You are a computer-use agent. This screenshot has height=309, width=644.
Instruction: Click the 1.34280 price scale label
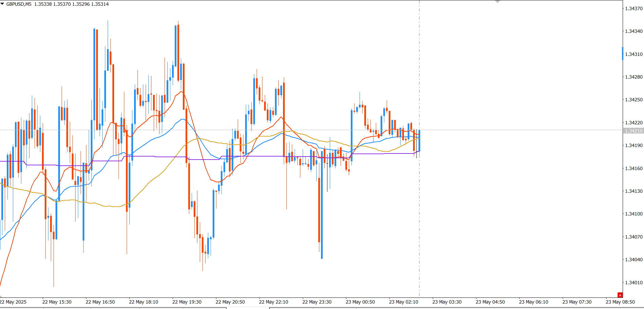[x=634, y=77]
